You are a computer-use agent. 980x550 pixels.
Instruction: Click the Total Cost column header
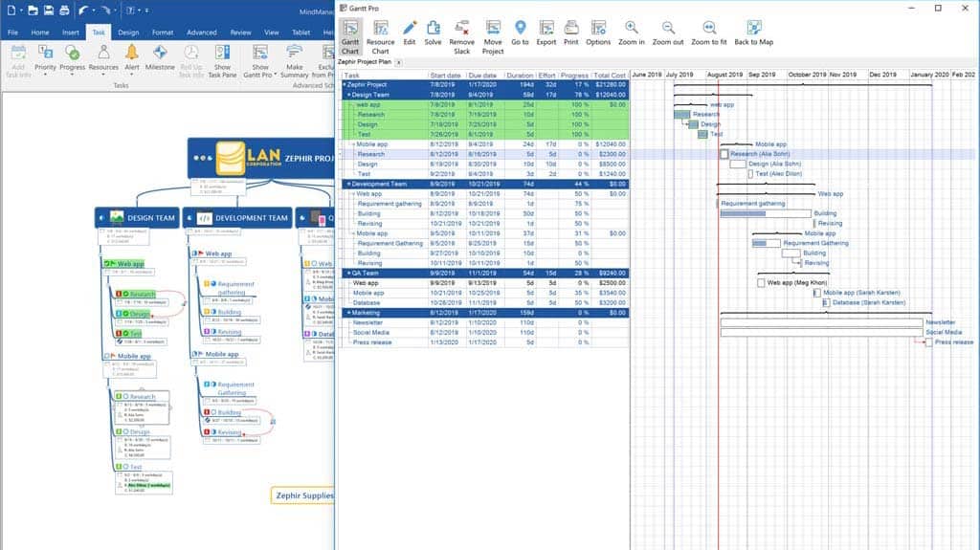(x=610, y=76)
